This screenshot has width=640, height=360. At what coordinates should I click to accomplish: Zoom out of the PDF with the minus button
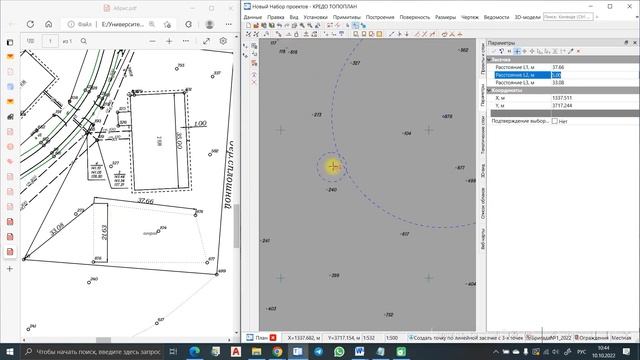152,41
